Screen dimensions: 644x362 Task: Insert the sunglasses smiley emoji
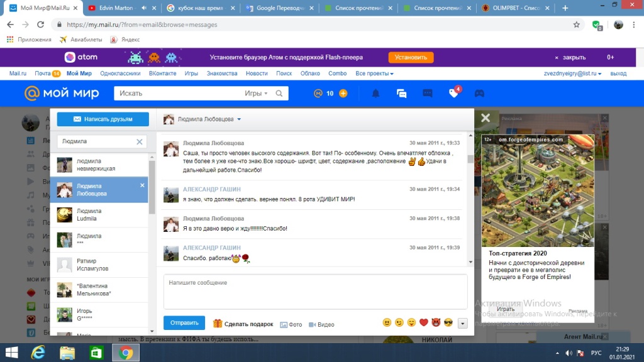(x=448, y=323)
